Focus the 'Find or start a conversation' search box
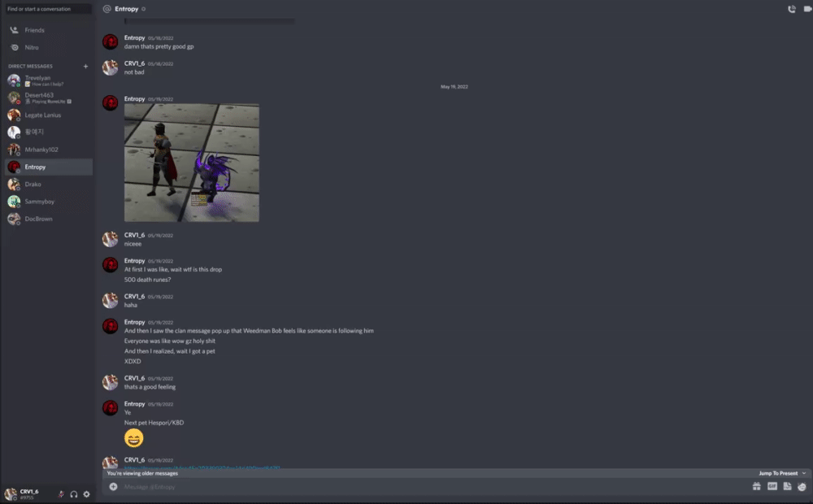The width and height of the screenshot is (813, 504). (x=49, y=9)
